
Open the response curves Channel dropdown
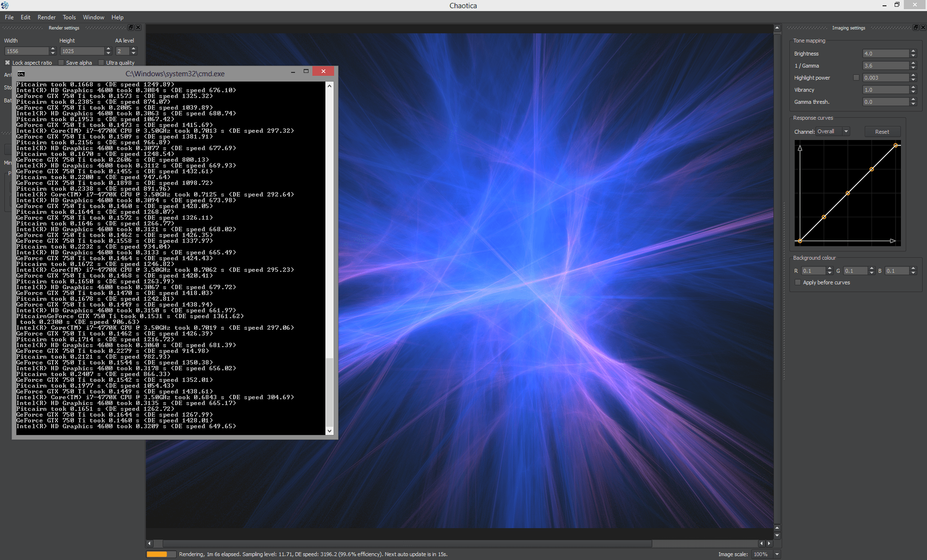[833, 131]
